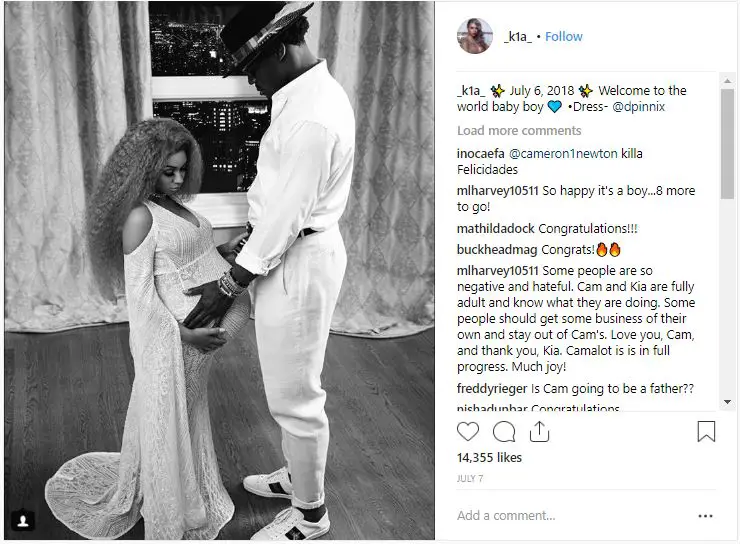This screenshot has height=544, width=740.
Task: Follow the _k1a_ account
Action: [563, 37]
